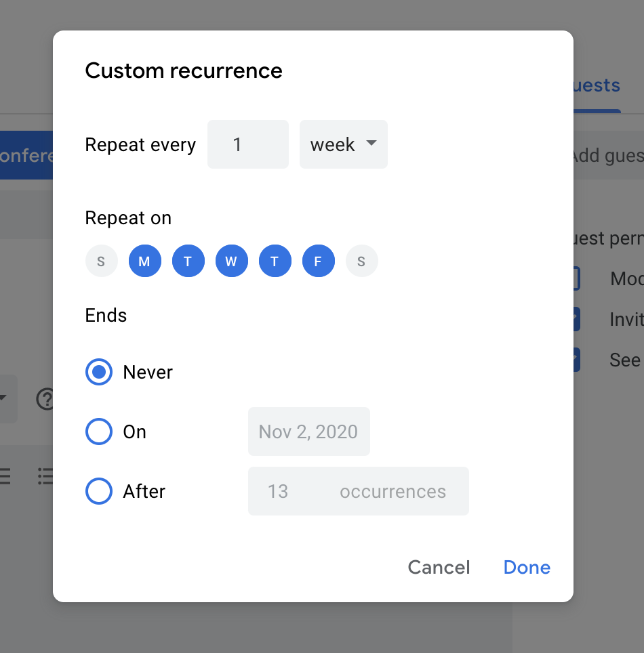Image resolution: width=644 pixels, height=653 pixels.
Task: Toggle Sunday in Repeat on row
Action: coord(101,261)
